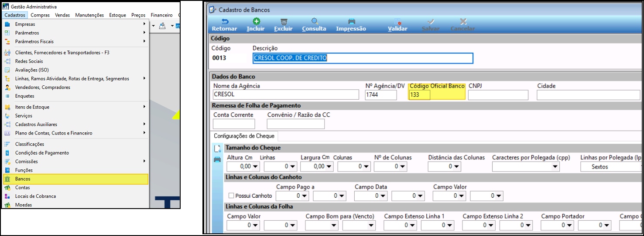This screenshot has width=644, height=236.
Task: Click the Código Oficial Banco field showing 133
Action: point(420,95)
